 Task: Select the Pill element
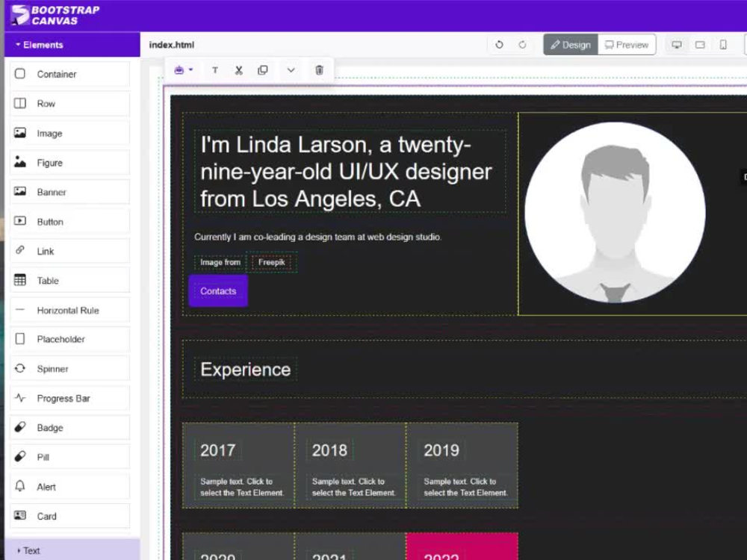[69, 457]
